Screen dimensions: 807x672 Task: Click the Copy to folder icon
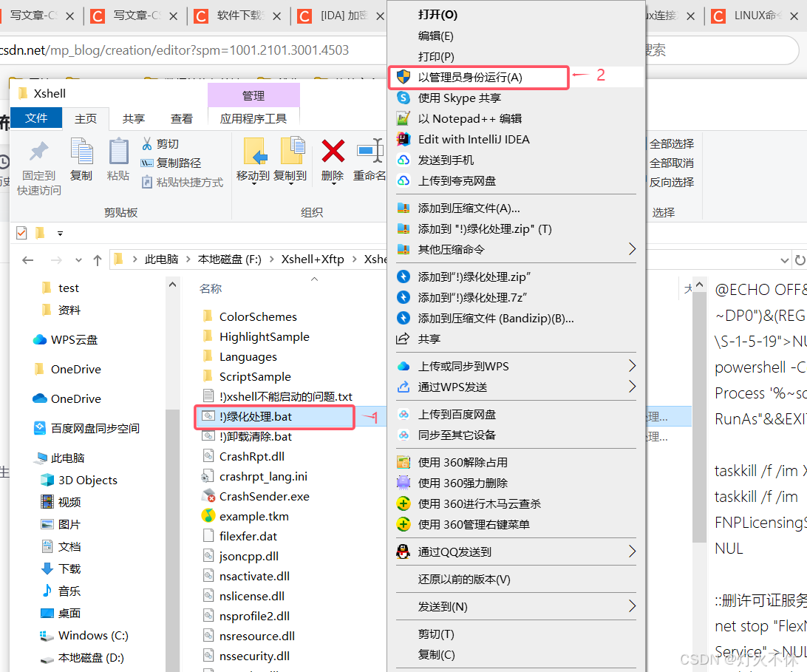click(x=293, y=150)
